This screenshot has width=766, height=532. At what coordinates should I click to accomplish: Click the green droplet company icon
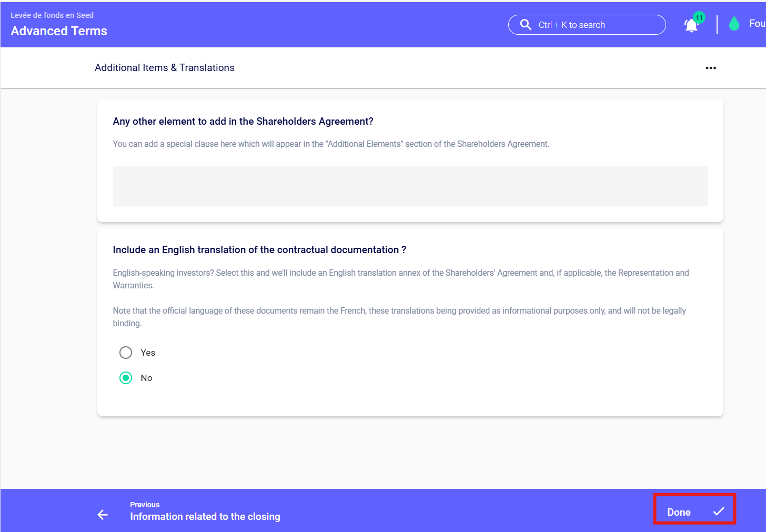tap(734, 24)
